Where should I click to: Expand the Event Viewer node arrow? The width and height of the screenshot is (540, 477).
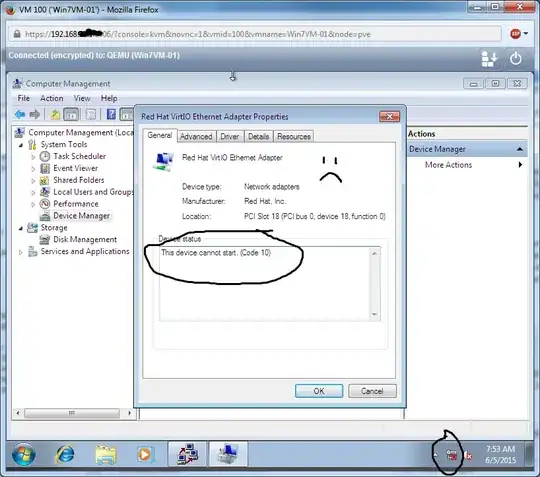tap(33, 169)
